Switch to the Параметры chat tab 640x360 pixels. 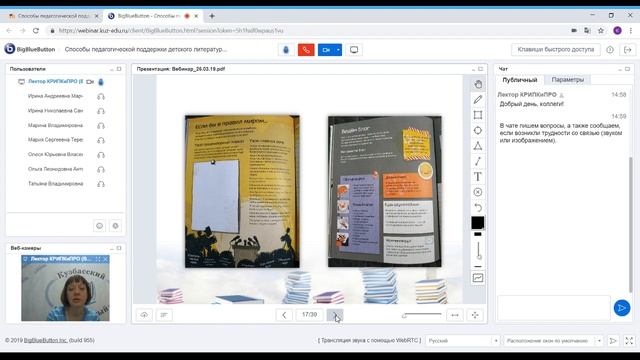pyautogui.click(x=568, y=80)
